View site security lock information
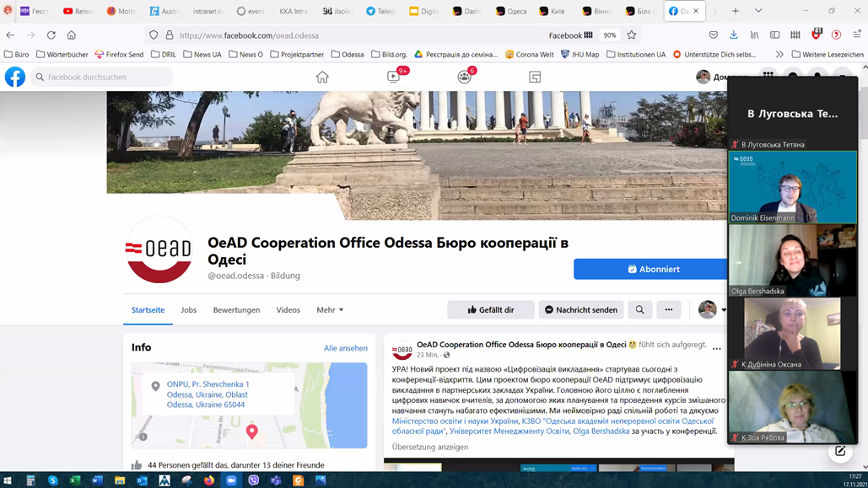Image resolution: width=868 pixels, height=488 pixels. (170, 35)
